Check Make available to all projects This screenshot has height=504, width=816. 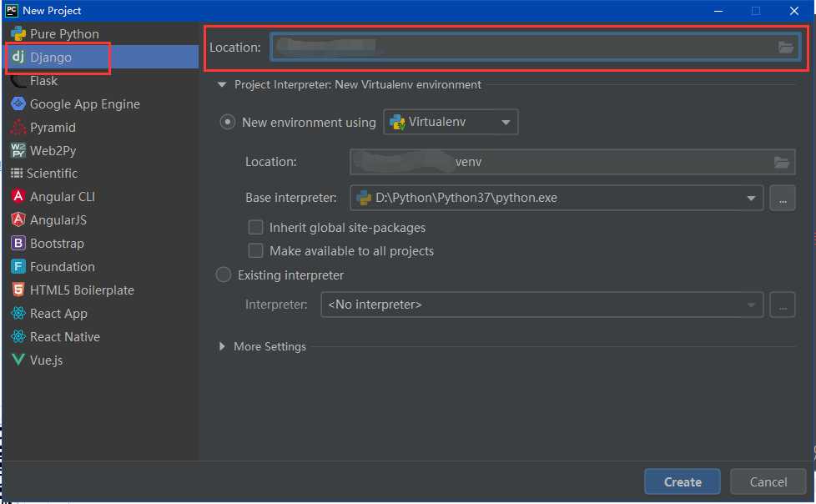[255, 250]
